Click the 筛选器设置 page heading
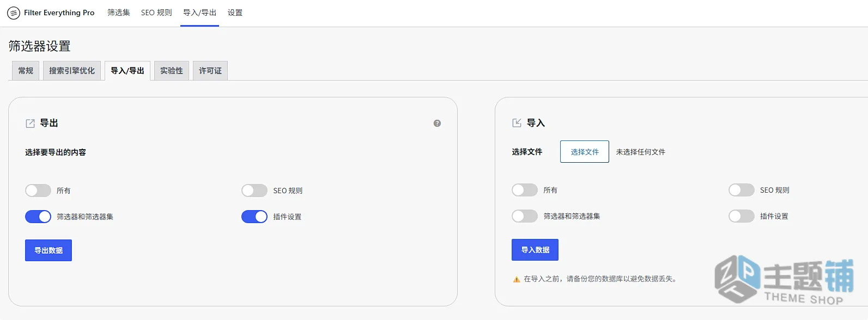Screen dimensions: 868x320 click(40, 46)
